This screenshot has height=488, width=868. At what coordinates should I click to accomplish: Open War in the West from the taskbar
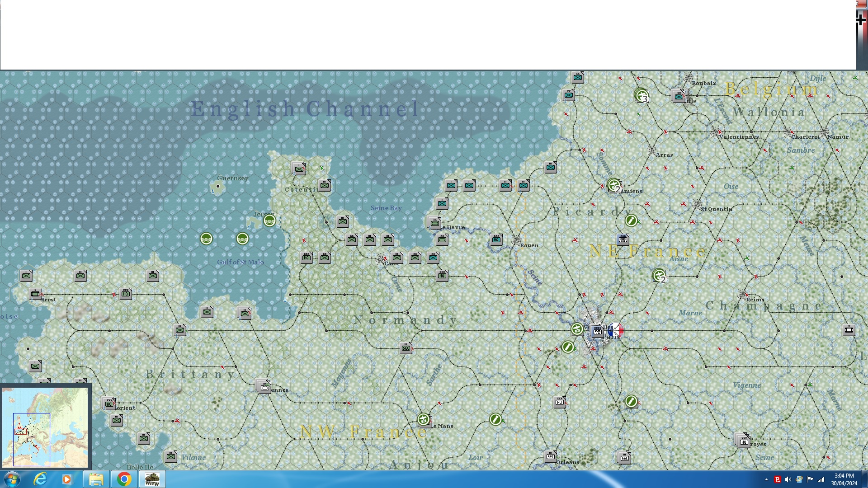(x=152, y=479)
